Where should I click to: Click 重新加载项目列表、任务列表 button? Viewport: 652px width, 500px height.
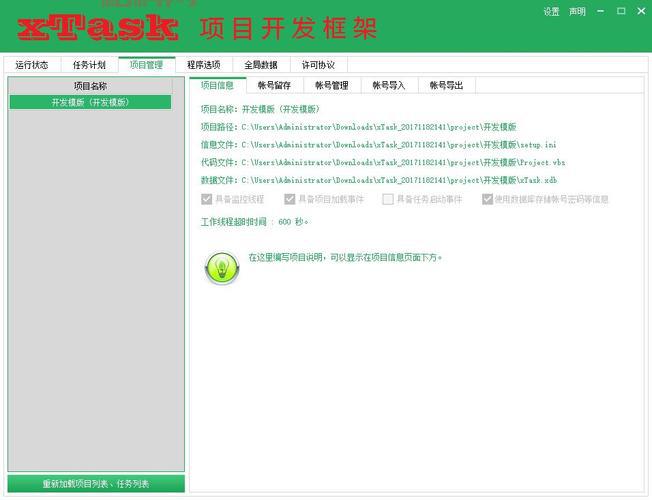[x=96, y=484]
